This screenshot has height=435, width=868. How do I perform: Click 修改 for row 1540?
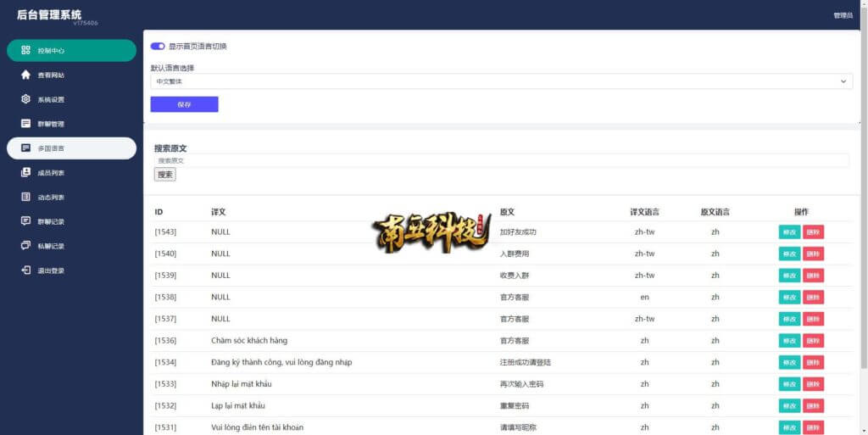click(789, 254)
